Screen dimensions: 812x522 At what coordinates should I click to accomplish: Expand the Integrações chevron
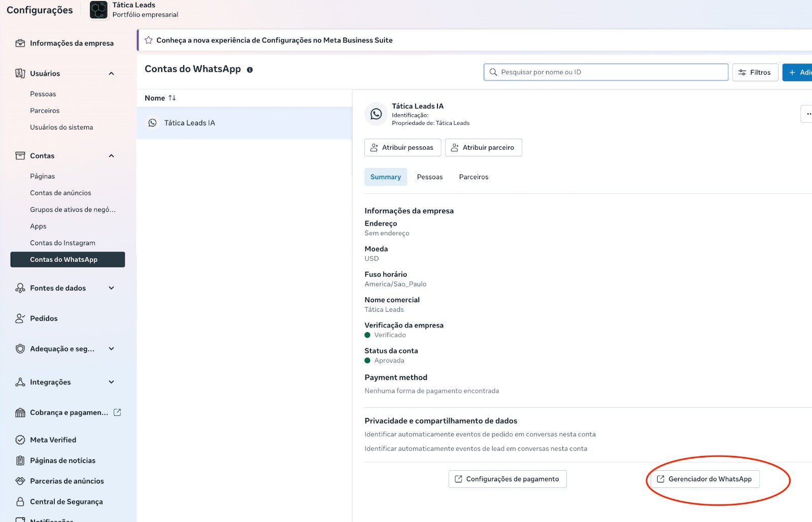click(x=112, y=382)
